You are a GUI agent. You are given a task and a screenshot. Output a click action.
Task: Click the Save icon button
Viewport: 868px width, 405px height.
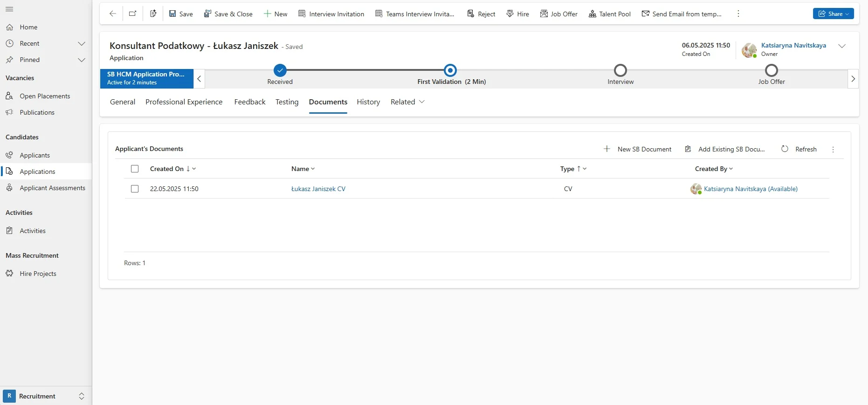pos(180,14)
